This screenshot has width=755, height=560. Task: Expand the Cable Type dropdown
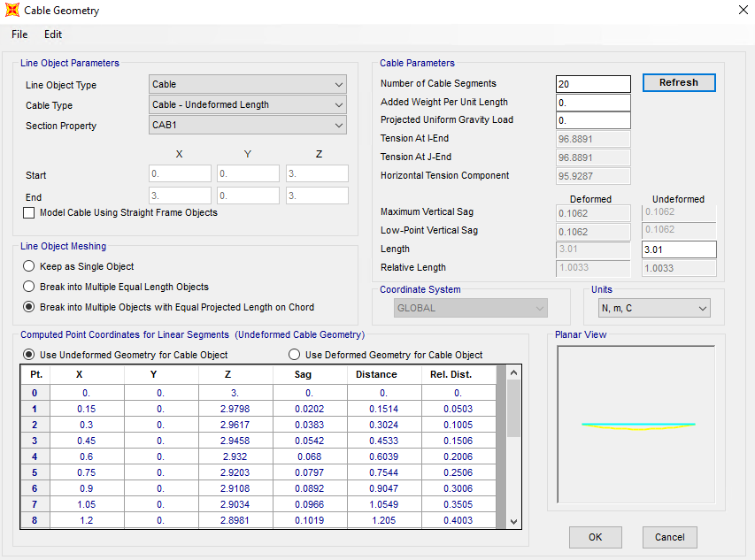click(x=248, y=105)
